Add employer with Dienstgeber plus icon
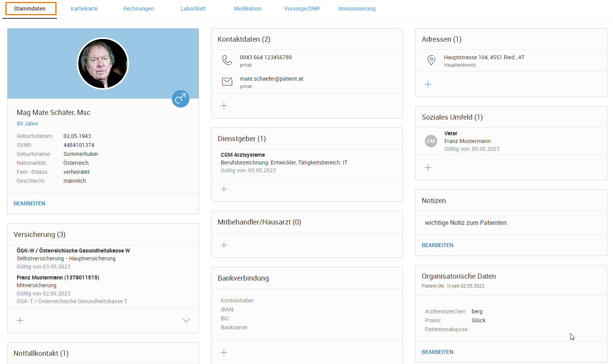This screenshot has width=613, height=364. click(224, 189)
